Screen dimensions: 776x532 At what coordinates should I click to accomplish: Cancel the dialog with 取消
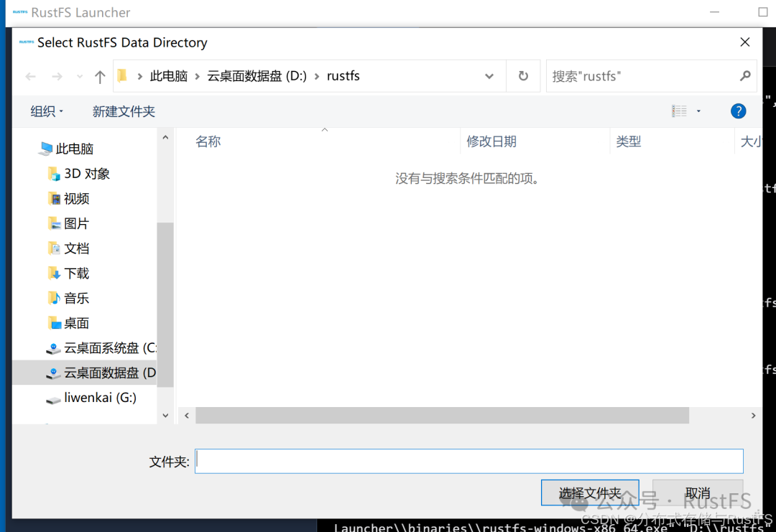point(698,493)
